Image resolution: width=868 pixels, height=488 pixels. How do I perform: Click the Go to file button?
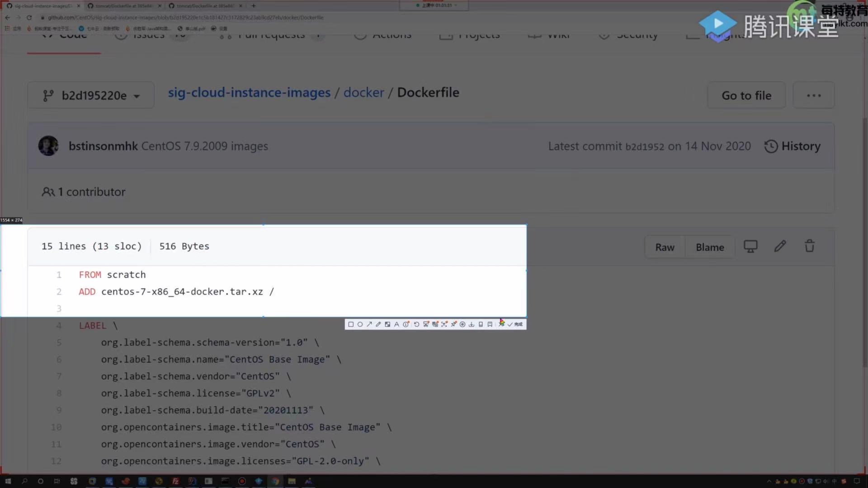coord(746,95)
